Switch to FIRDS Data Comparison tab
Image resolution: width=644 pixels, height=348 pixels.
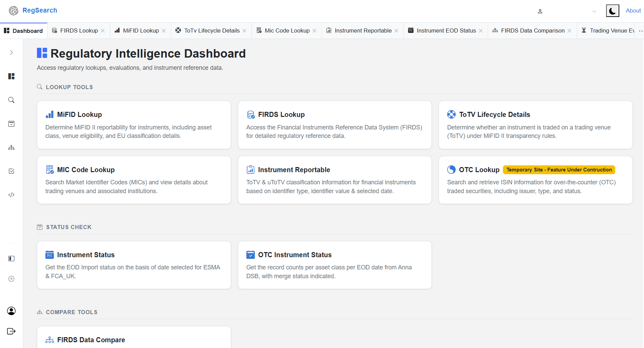pyautogui.click(x=529, y=30)
